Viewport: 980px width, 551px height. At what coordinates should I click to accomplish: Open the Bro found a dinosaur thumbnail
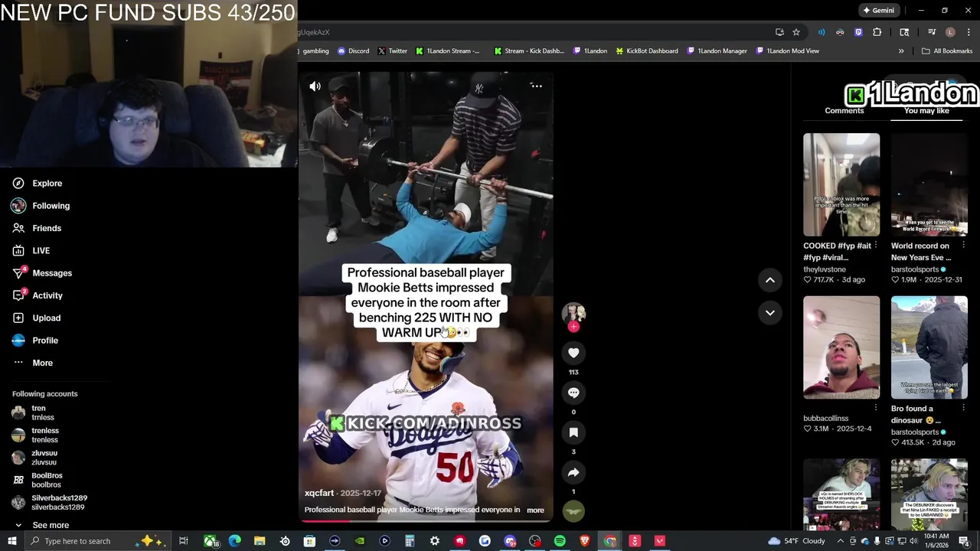(x=929, y=347)
